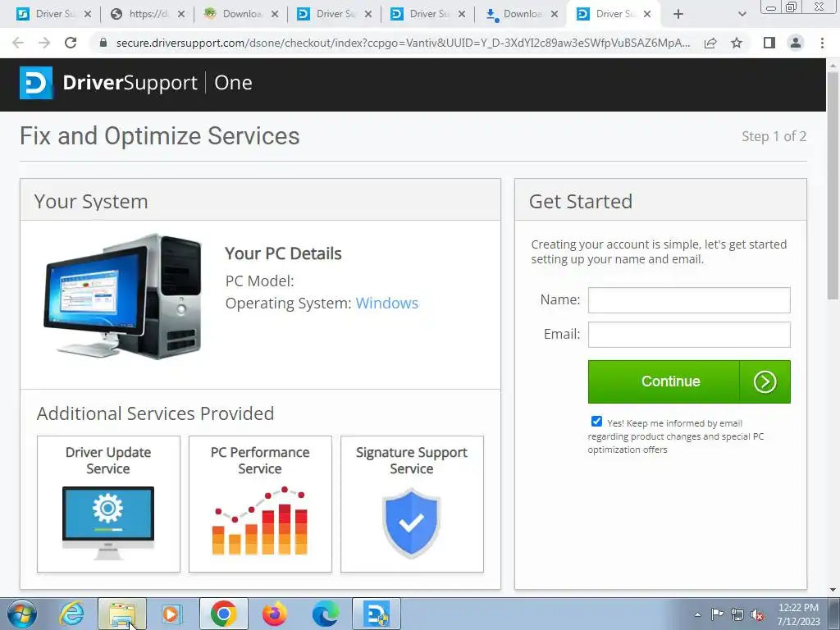The height and width of the screenshot is (630, 840).
Task: Click Driver Support app taskbar icon
Action: (376, 614)
